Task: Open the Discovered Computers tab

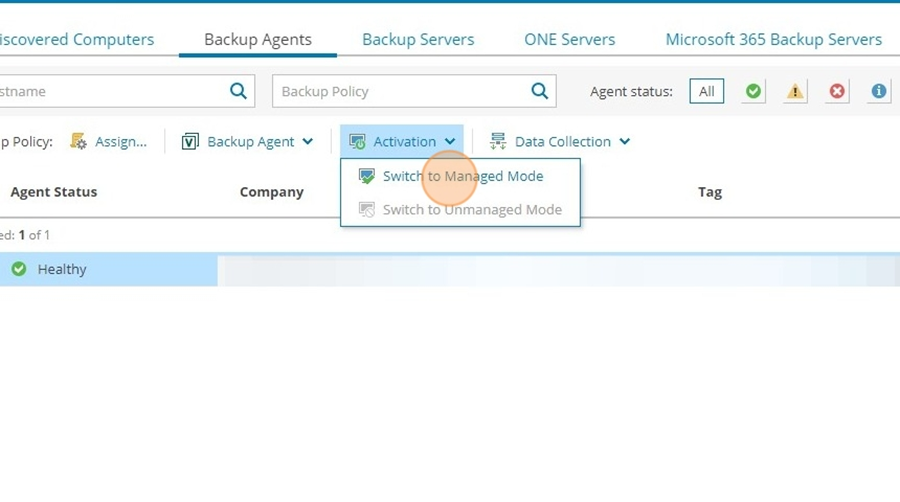Action: point(77,40)
